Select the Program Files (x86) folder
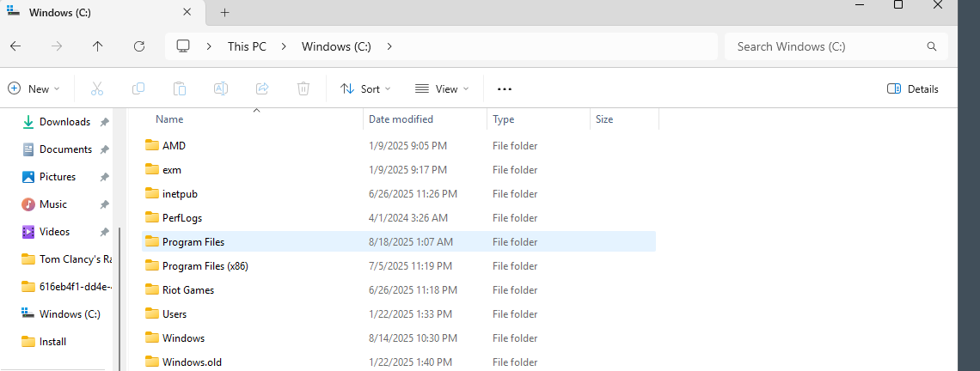980x371 pixels. pos(399,266)
